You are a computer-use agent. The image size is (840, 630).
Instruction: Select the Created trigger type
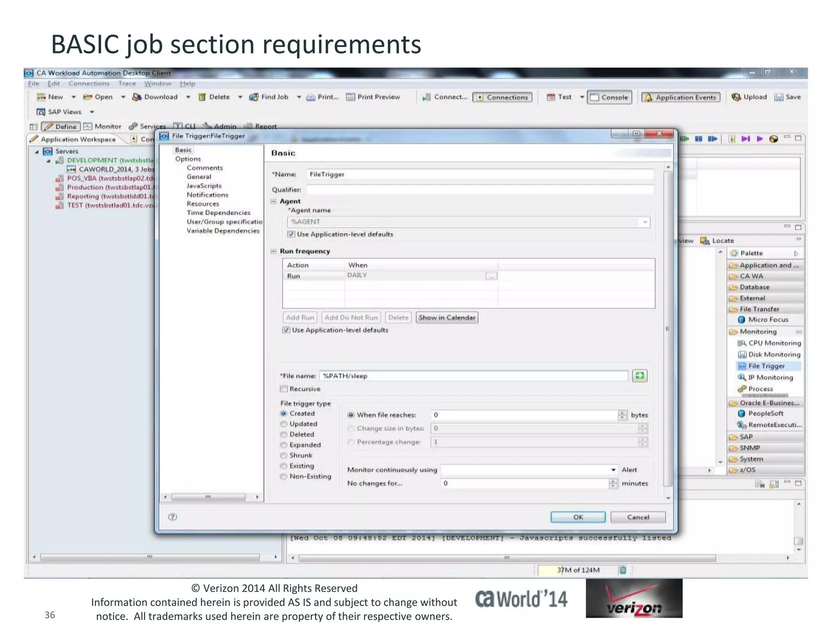[283, 413]
